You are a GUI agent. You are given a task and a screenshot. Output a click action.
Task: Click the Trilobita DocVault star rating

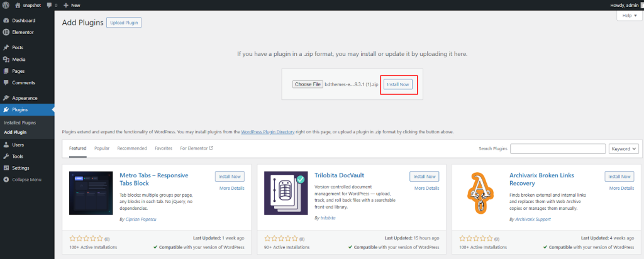coord(281,238)
